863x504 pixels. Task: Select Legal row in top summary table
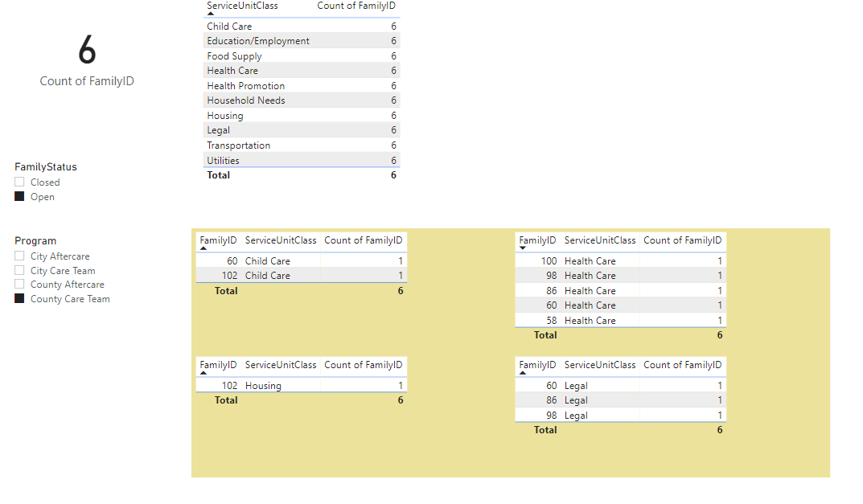pyautogui.click(x=302, y=130)
